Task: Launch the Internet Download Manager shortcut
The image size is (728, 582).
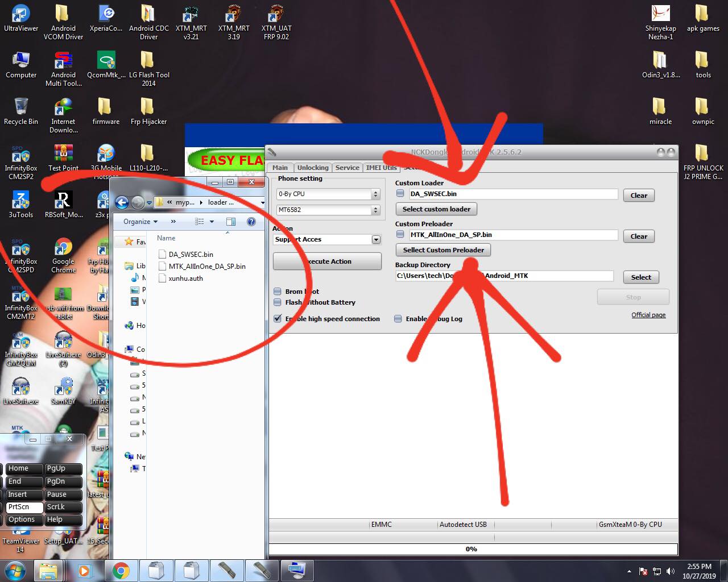Action: coord(63,116)
